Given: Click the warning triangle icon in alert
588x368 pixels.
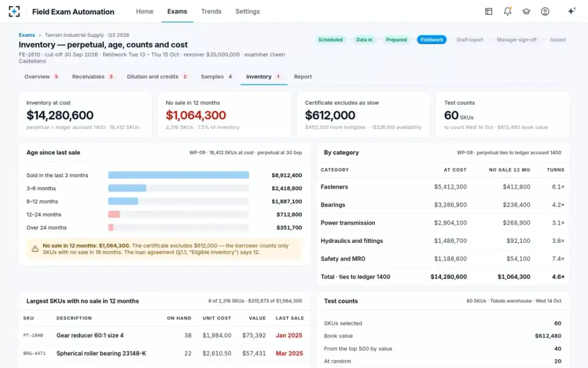Looking at the screenshot, I should [x=35, y=249].
